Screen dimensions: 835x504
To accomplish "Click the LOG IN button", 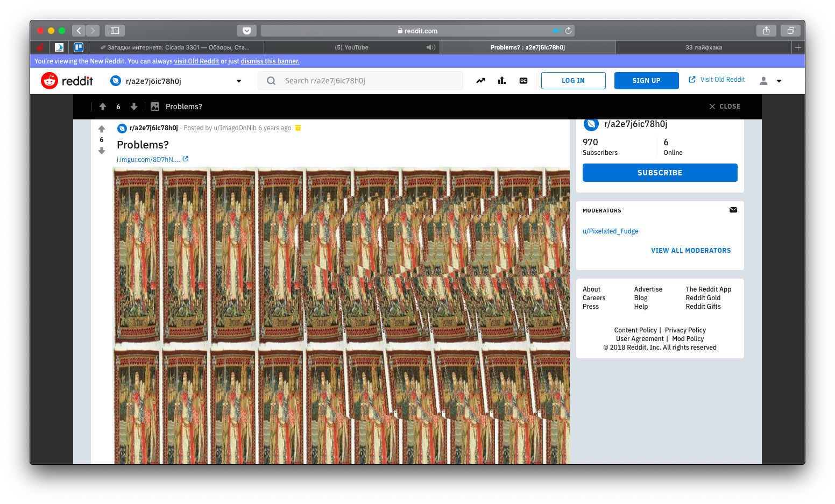I will coord(574,81).
